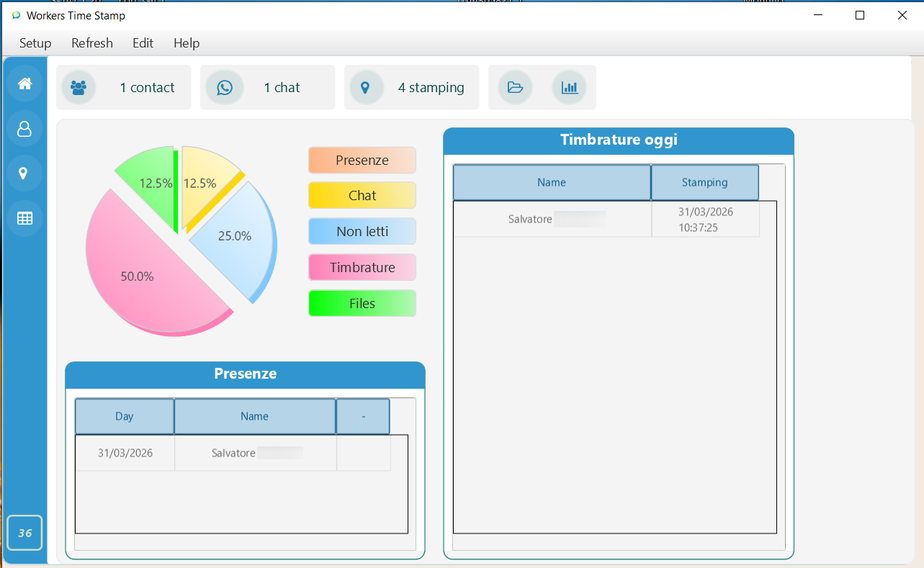Sort Timbrature oggi by Name column

coord(552,182)
